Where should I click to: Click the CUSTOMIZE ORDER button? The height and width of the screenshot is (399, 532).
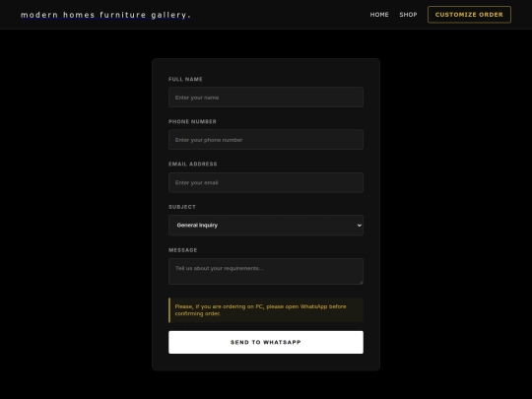pos(469,15)
